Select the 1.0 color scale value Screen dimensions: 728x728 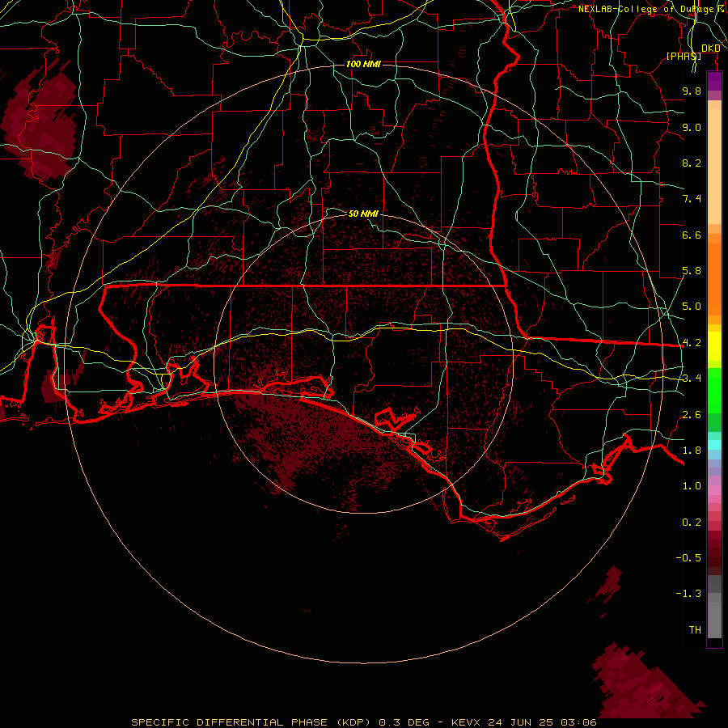[692, 486]
